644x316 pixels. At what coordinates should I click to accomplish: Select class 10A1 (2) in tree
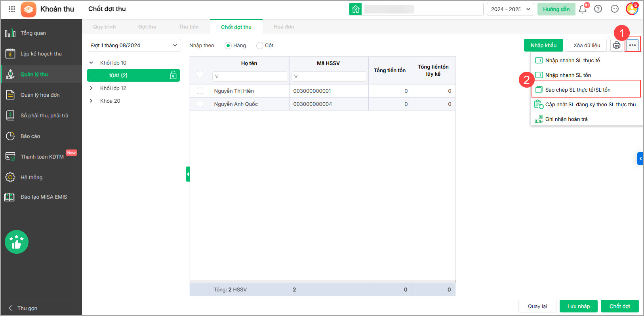tap(133, 75)
